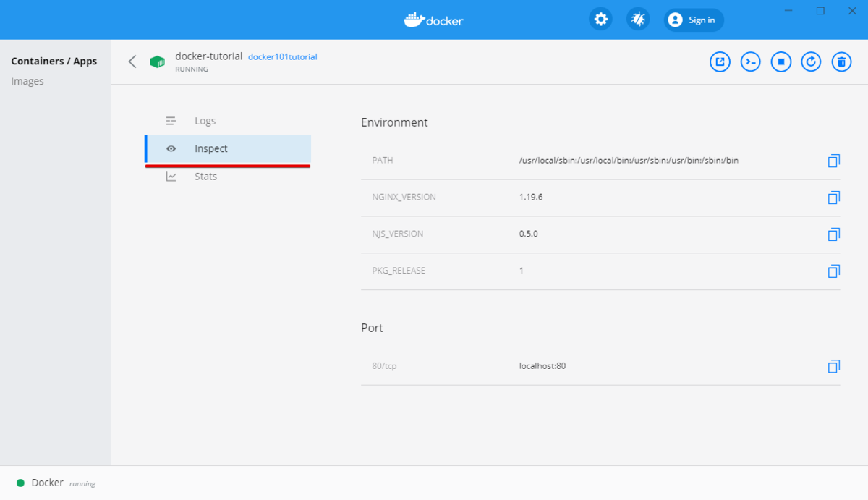This screenshot has height=500, width=868.
Task: Click the RUNNING status under container name
Action: tap(192, 69)
